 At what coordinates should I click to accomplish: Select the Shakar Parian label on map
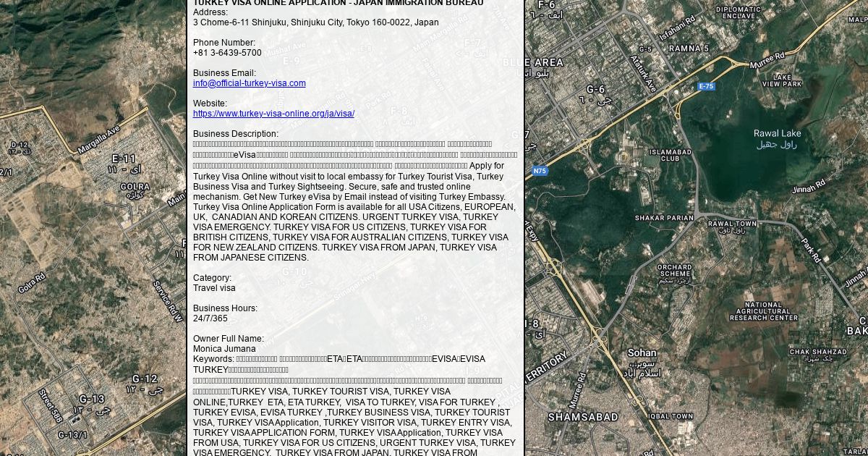click(664, 218)
